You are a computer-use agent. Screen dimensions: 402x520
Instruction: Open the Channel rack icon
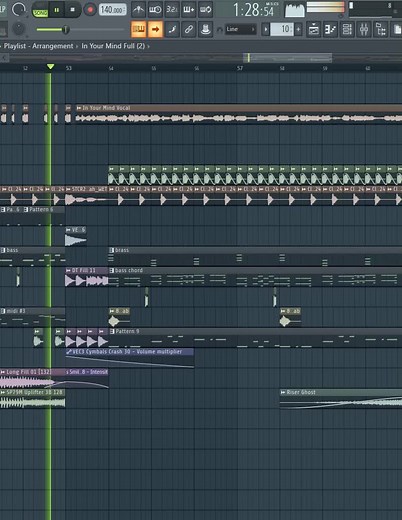[347, 29]
